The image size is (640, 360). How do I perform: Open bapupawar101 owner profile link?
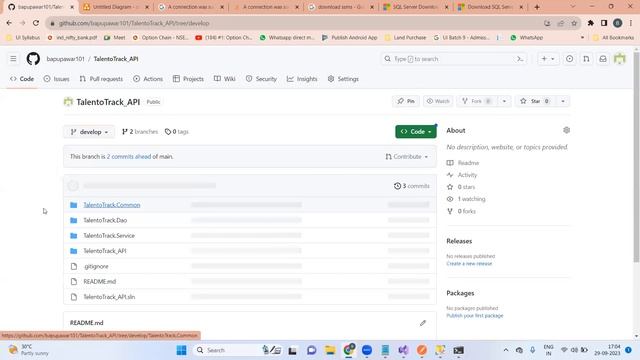click(65, 59)
